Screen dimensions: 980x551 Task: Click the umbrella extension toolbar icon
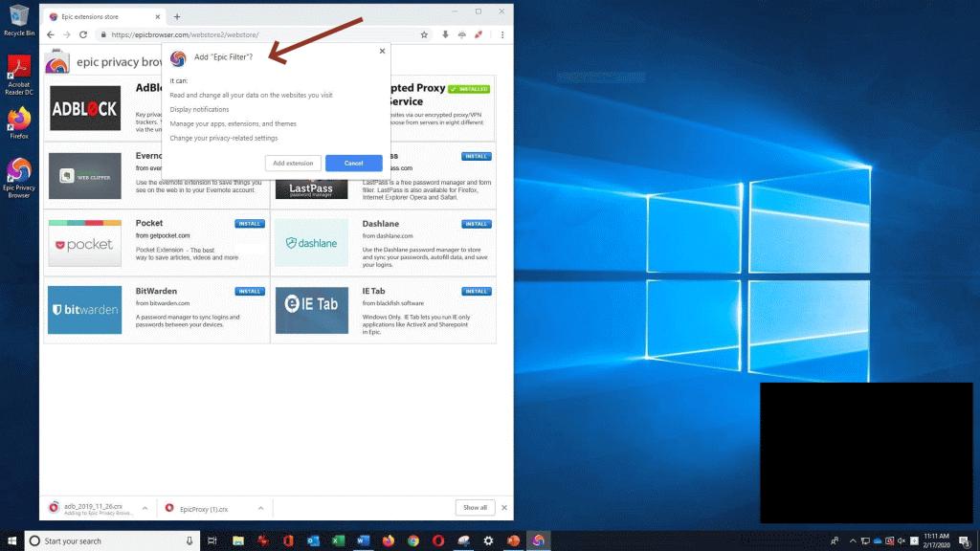462,35
